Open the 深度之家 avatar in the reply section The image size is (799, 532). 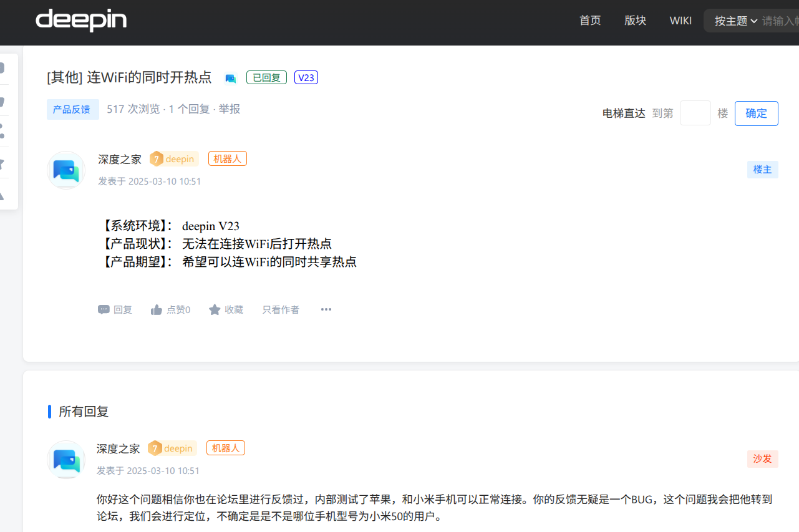click(66, 459)
